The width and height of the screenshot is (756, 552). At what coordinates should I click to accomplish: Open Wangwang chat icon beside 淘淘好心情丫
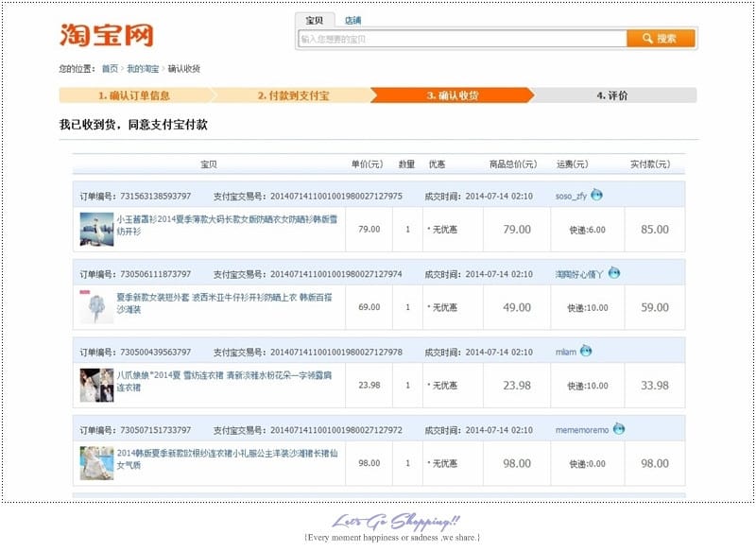click(x=613, y=273)
